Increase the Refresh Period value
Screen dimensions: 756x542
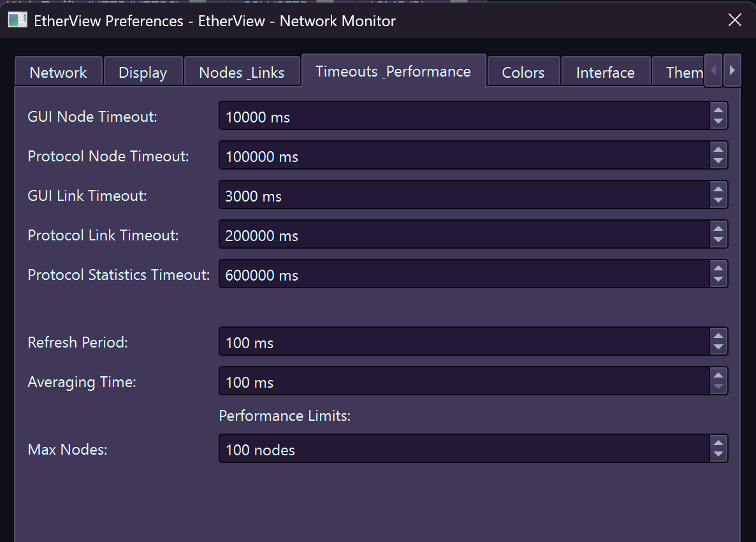[x=720, y=336]
